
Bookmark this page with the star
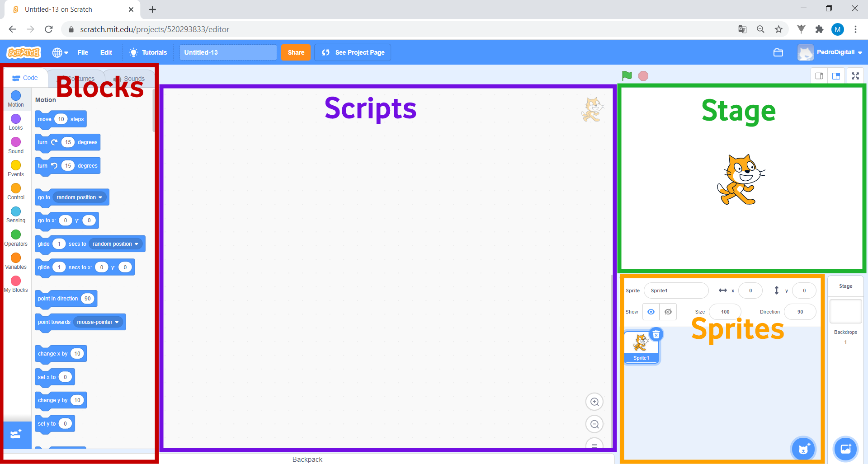[x=778, y=29]
